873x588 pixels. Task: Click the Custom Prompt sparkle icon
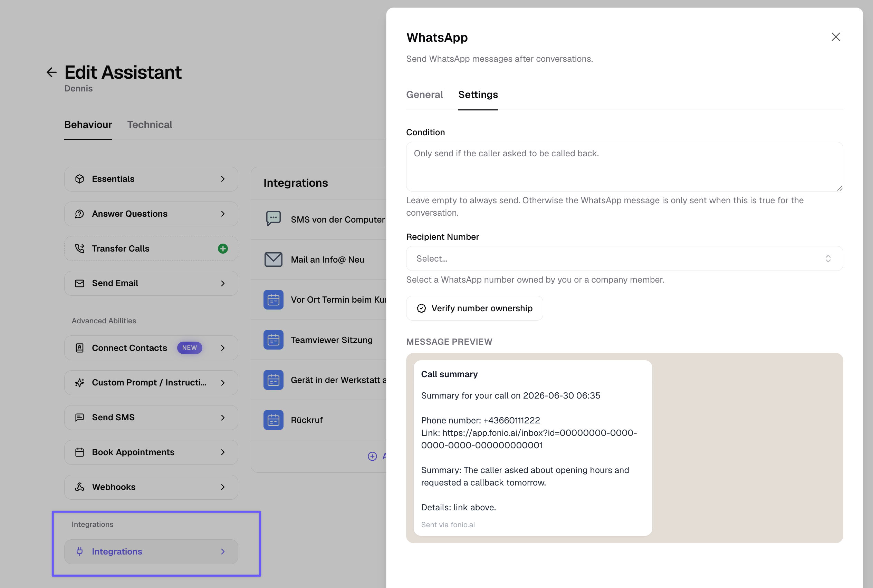point(79,382)
